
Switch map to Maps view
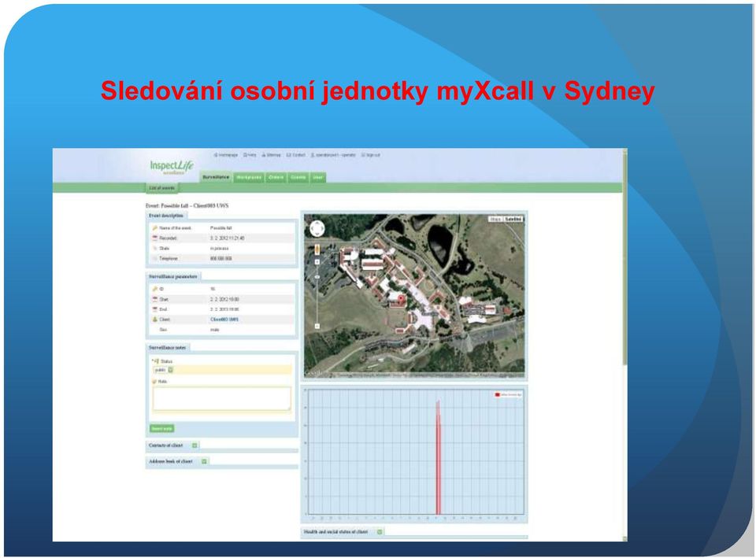click(495, 220)
